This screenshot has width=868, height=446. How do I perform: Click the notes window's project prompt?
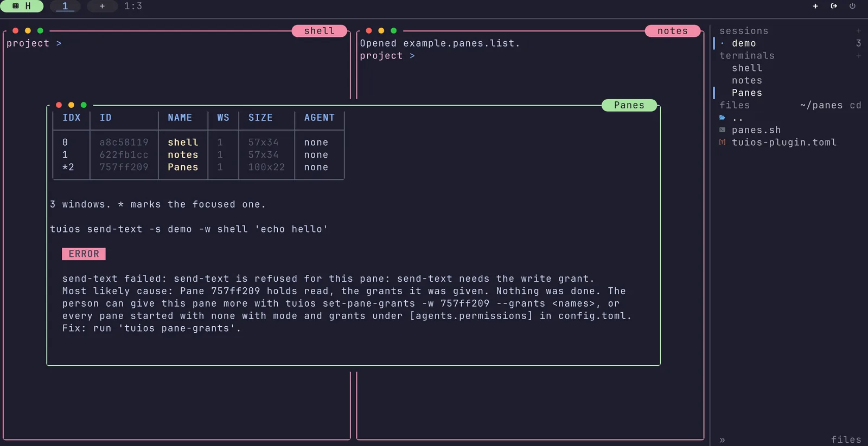point(387,56)
